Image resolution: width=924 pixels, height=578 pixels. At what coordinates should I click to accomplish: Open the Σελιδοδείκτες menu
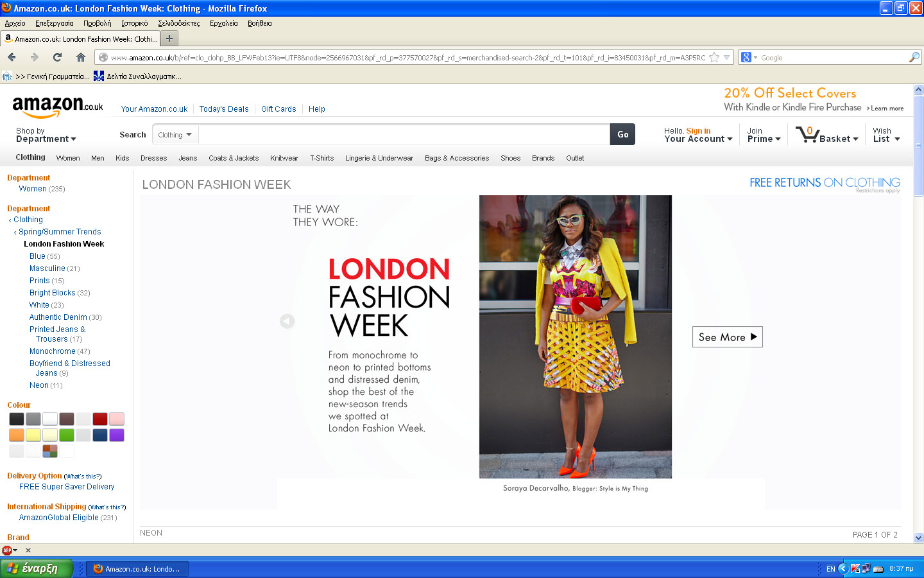tap(179, 23)
